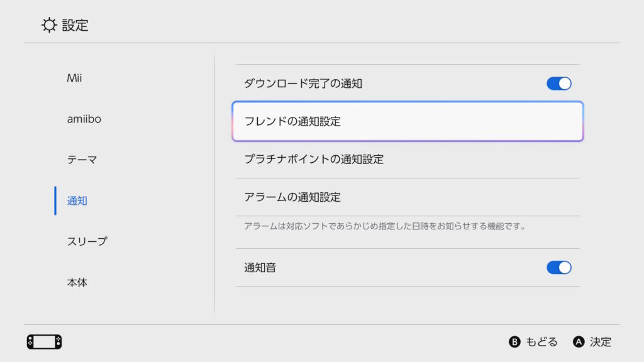Click もどる to go back
Screen dimensions: 644x362
[541, 342]
